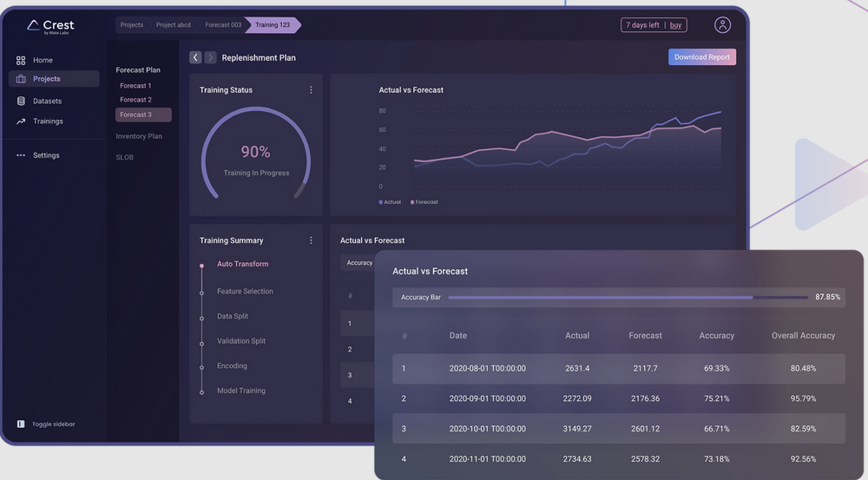868x480 pixels.
Task: Select row 2020-08-01 T00:00:00
Action: 619,369
